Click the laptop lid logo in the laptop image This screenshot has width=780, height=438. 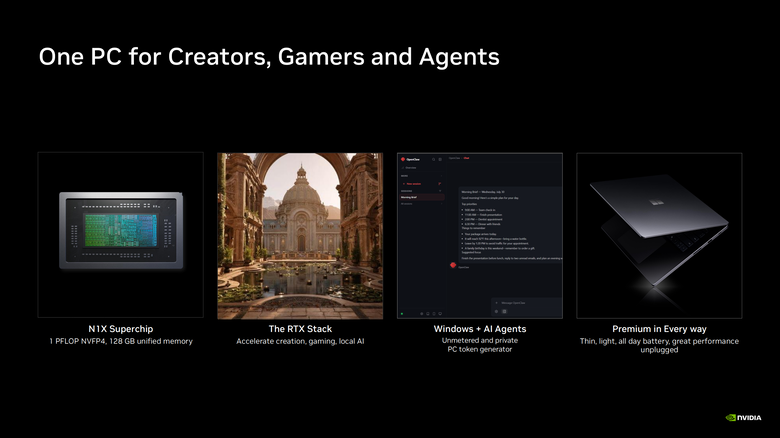click(657, 203)
